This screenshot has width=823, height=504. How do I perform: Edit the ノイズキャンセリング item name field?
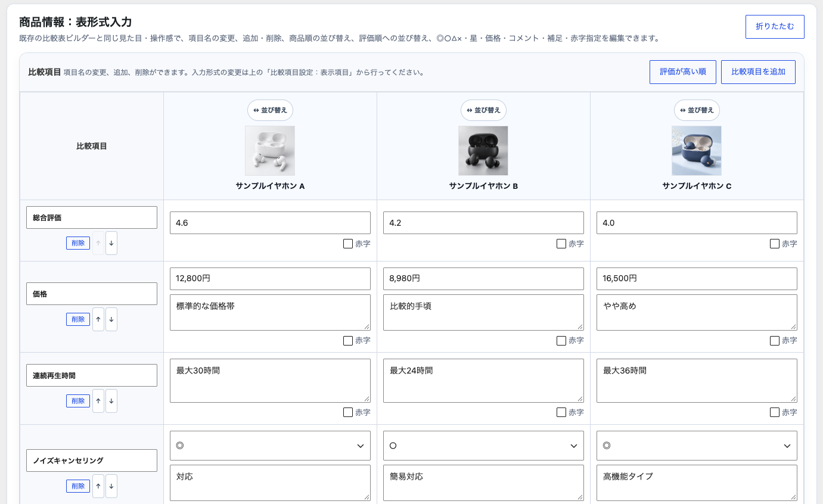tap(92, 461)
